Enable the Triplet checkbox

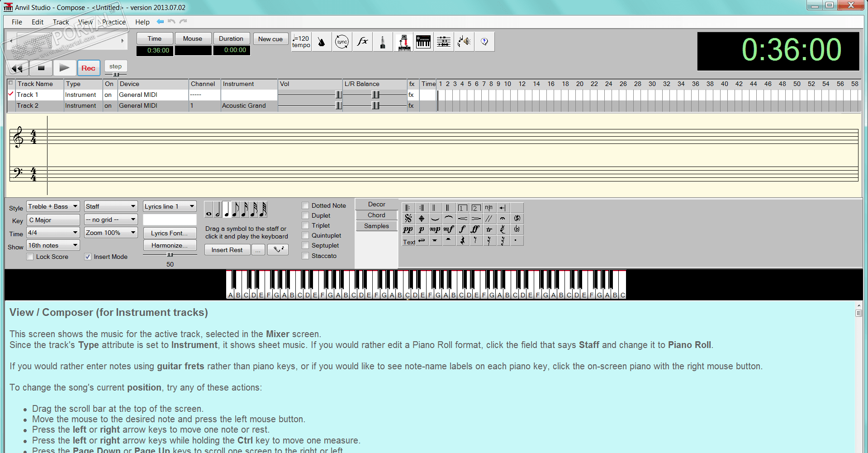(305, 225)
